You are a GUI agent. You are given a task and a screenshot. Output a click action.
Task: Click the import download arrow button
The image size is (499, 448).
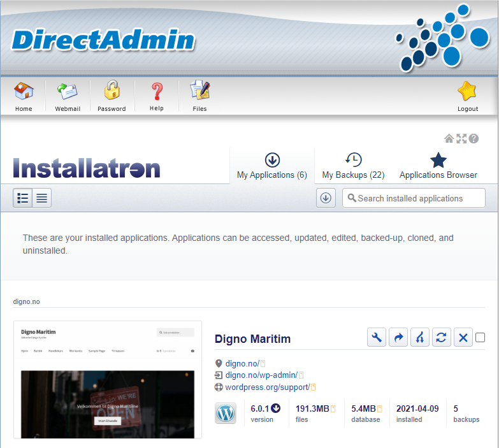326,198
